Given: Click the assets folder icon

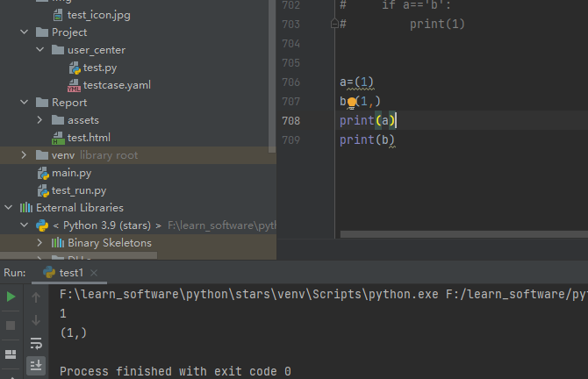Looking at the screenshot, I should (x=58, y=120).
